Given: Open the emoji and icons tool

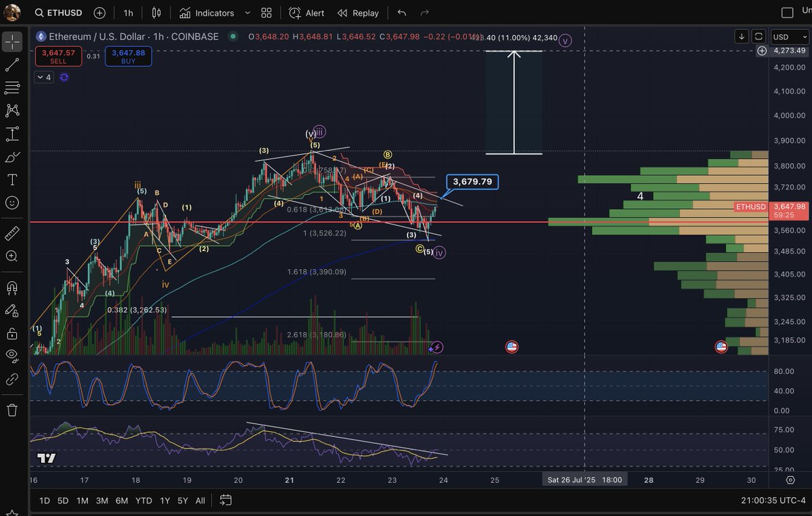Looking at the screenshot, I should click(12, 202).
